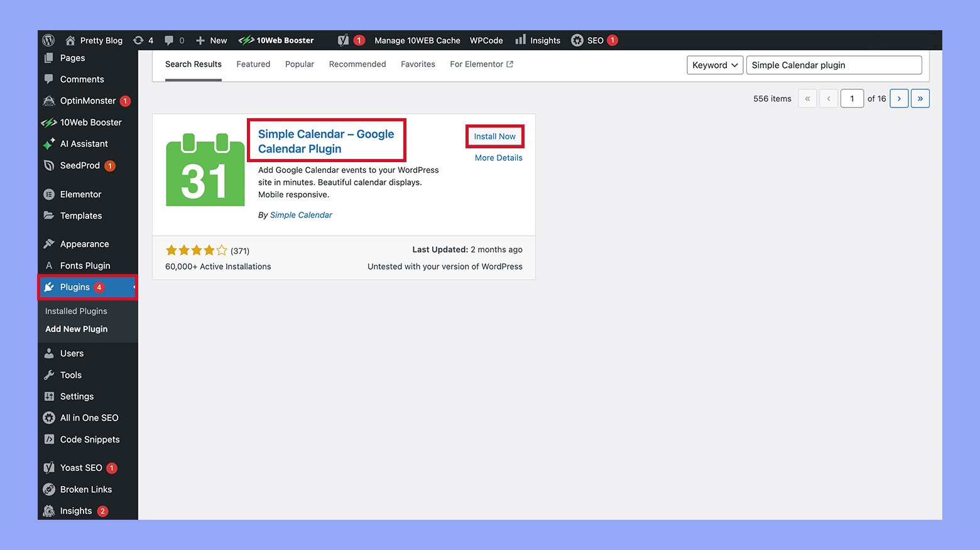Click the SEO gear icon in the admin bar
This screenshot has height=550, width=980.
pyautogui.click(x=577, y=40)
